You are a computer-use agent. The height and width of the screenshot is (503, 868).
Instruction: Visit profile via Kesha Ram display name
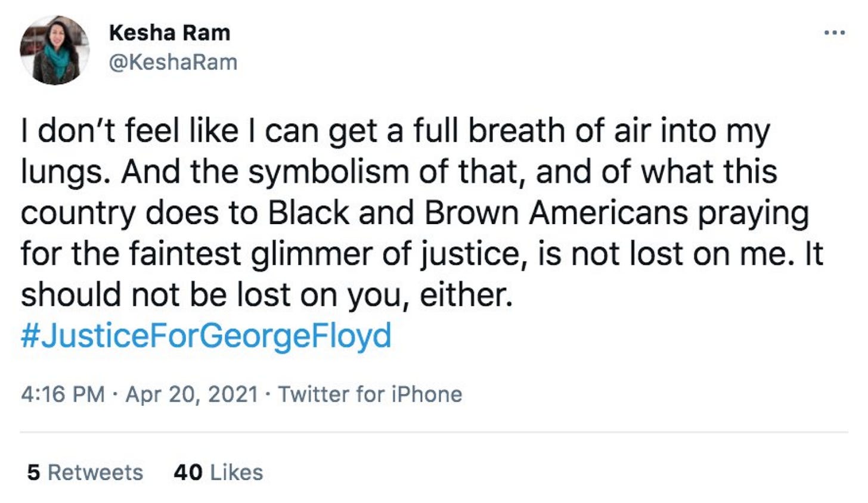[170, 33]
